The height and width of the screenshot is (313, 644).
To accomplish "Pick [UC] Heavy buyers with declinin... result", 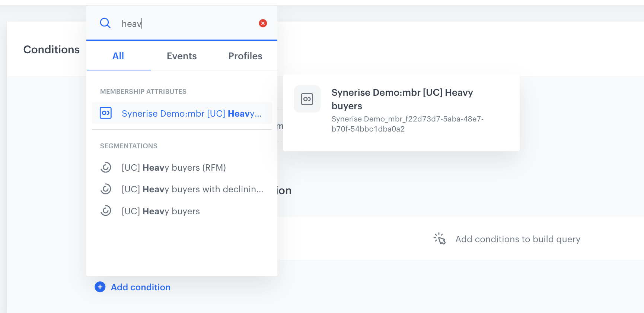I will pyautogui.click(x=192, y=189).
